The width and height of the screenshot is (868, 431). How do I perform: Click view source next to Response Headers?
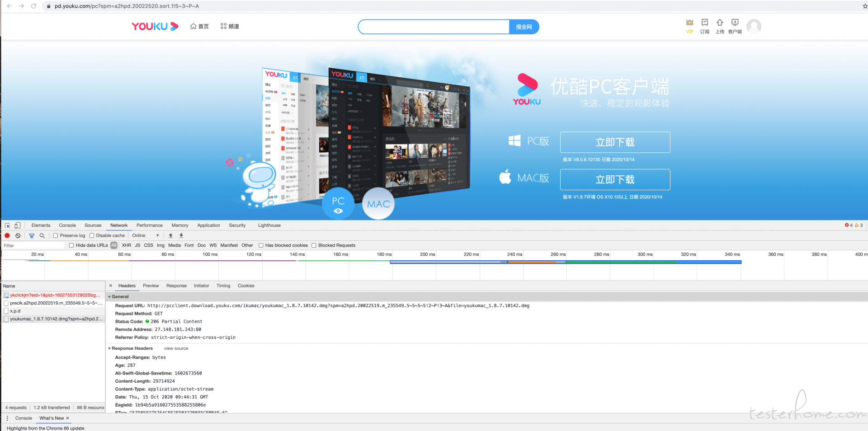(x=176, y=348)
